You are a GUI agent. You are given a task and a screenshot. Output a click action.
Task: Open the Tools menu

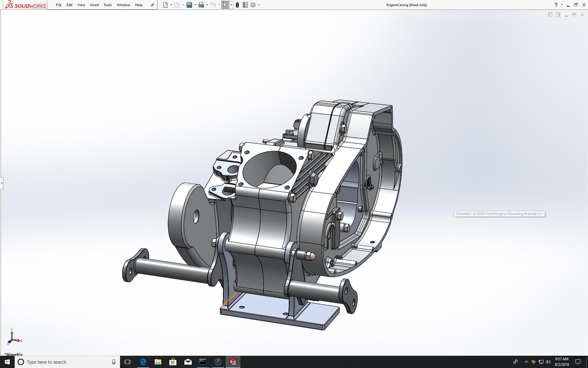click(x=107, y=5)
